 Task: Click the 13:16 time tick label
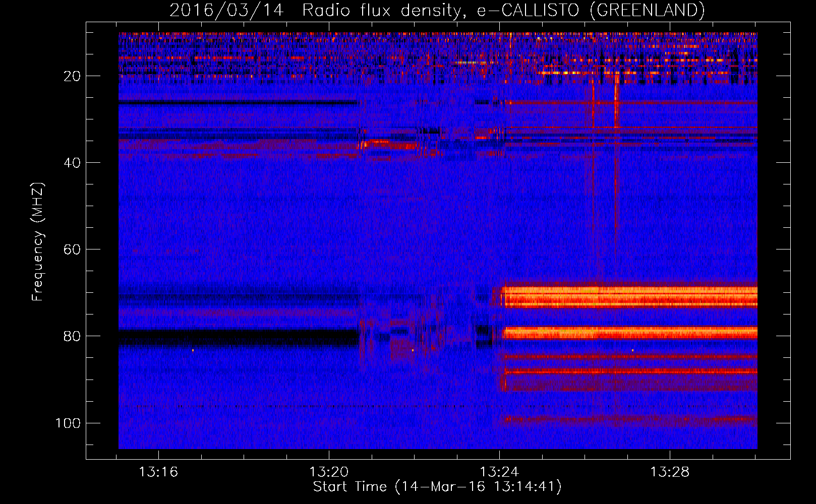158,472
